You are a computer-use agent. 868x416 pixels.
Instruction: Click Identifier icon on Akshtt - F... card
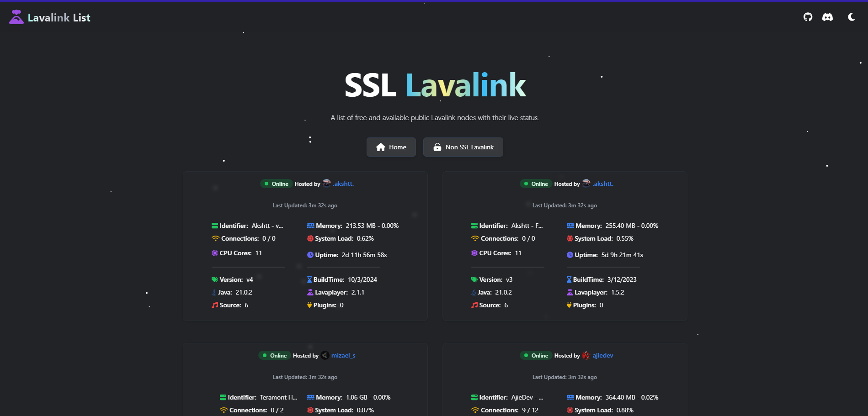pyautogui.click(x=474, y=226)
